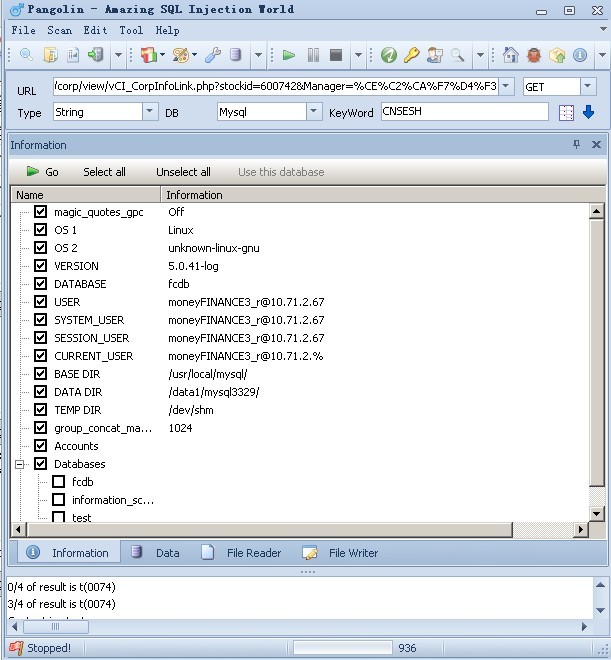Click the tree horizontal scrollbar track
The height and width of the screenshot is (660, 611).
pyautogui.click(x=543, y=530)
